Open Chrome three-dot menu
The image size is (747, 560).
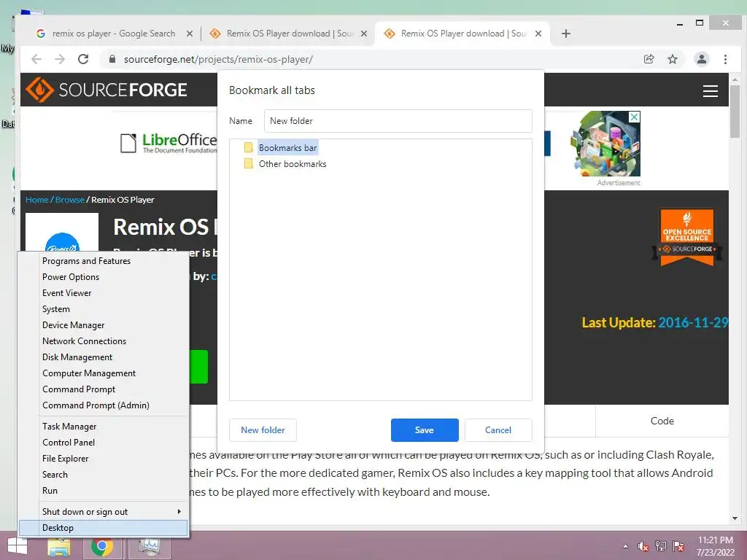tap(725, 59)
